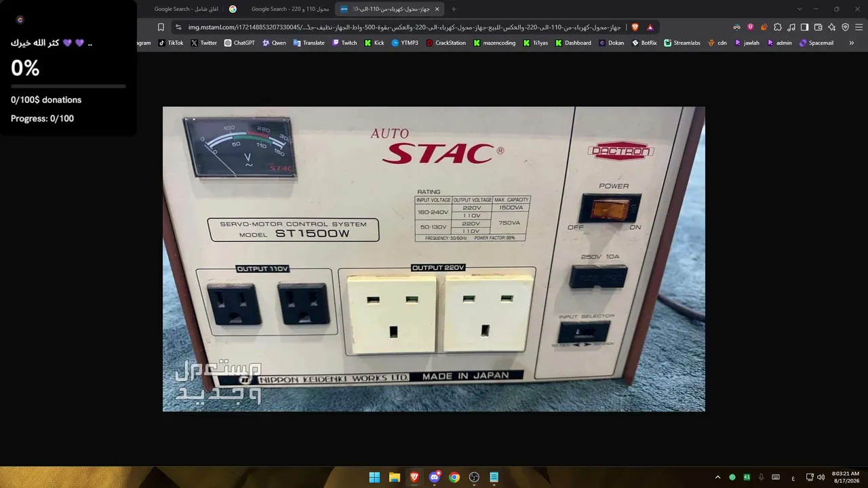Show hidden system tray icons chevron
Viewport: 868px width, 488px height.
[717, 477]
